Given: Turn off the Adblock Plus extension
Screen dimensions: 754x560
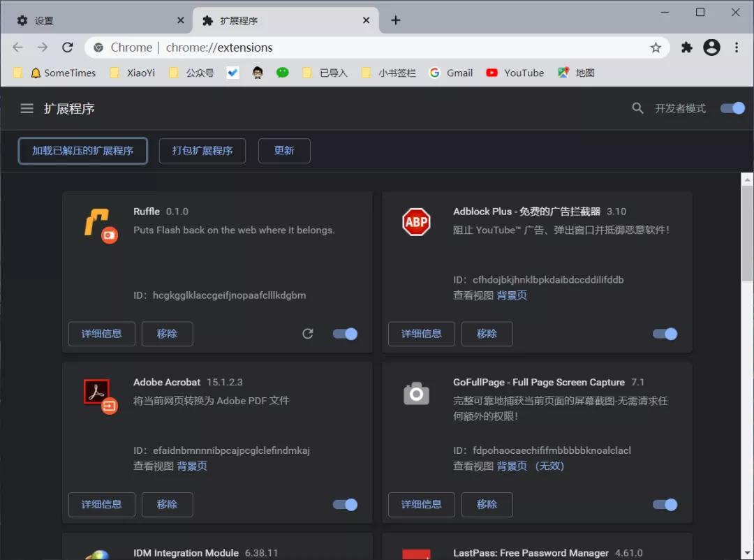Looking at the screenshot, I should pos(664,334).
